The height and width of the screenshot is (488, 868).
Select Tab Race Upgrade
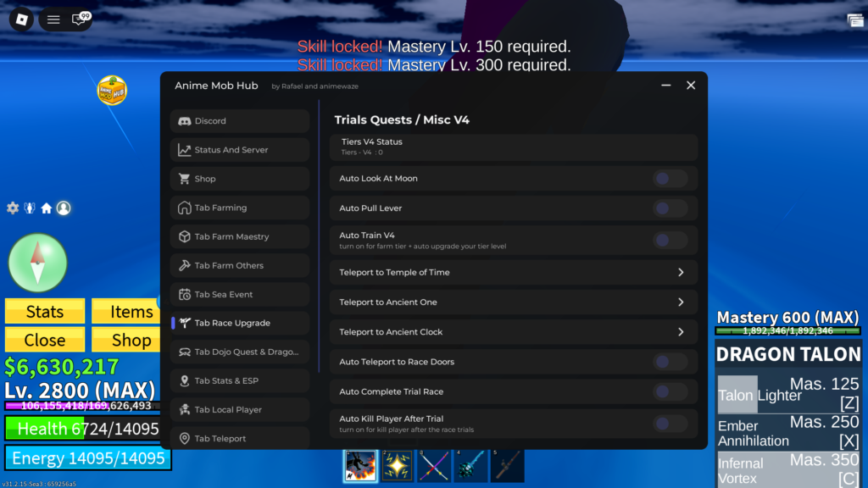(240, 323)
